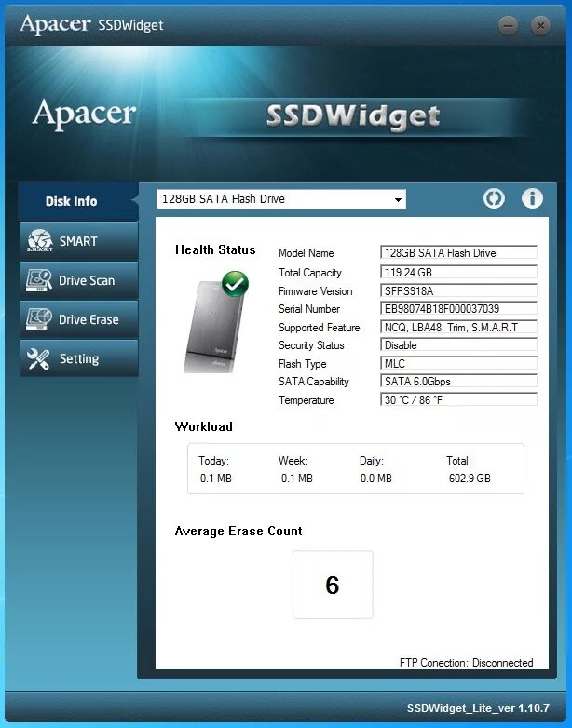Open the Setting tab
The width and height of the screenshot is (572, 728).
pos(79,358)
